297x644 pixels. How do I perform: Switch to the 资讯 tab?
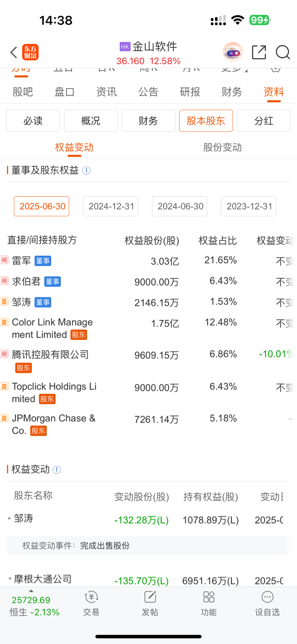click(106, 92)
